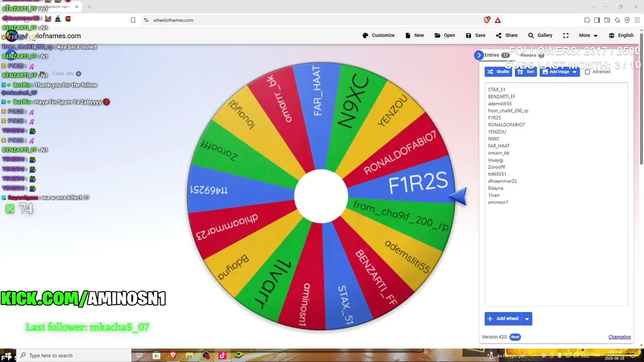Image resolution: width=644 pixels, height=362 pixels.
Task: Open the browser Extensions puzzle icon
Action: (x=587, y=20)
